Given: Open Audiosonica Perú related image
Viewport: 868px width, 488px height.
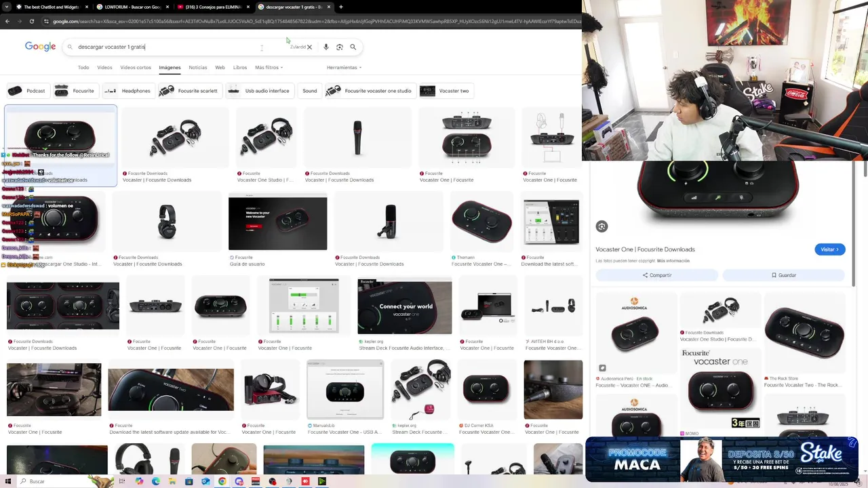Looking at the screenshot, I should [635, 333].
